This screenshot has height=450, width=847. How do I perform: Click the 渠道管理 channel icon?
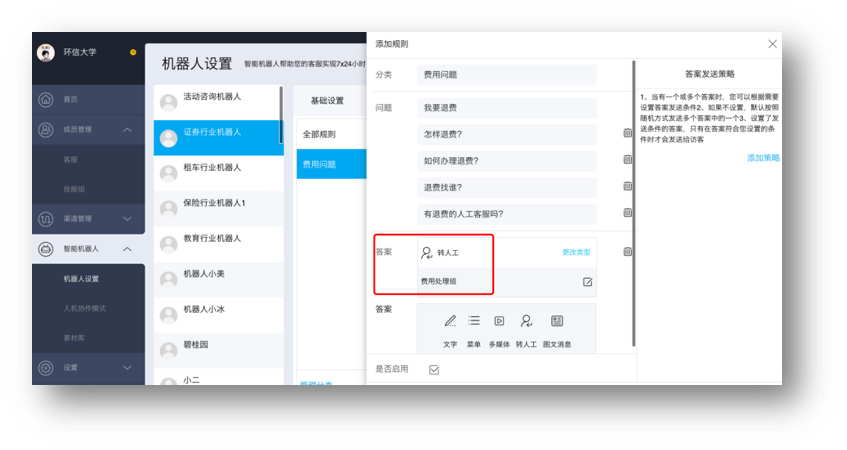coord(46,219)
